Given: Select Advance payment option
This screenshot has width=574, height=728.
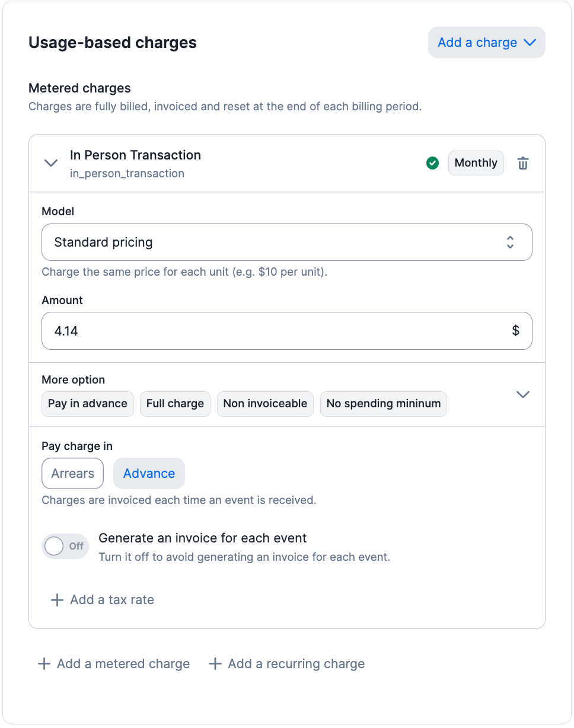Looking at the screenshot, I should click(149, 473).
